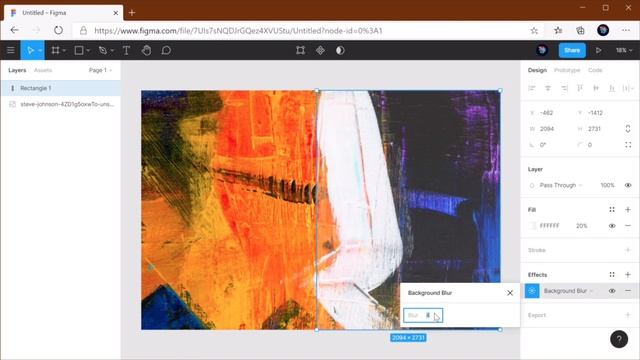Screen dimensions: 640x360
Task: Open the Help question mark button
Action: [x=619, y=339]
